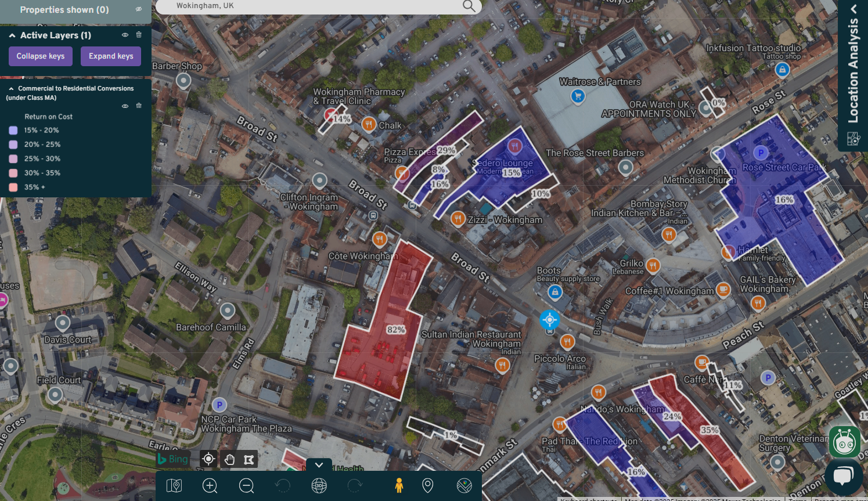Viewport: 868px width, 501px height.
Task: Click the Barber Shop map pin
Action: tap(183, 81)
